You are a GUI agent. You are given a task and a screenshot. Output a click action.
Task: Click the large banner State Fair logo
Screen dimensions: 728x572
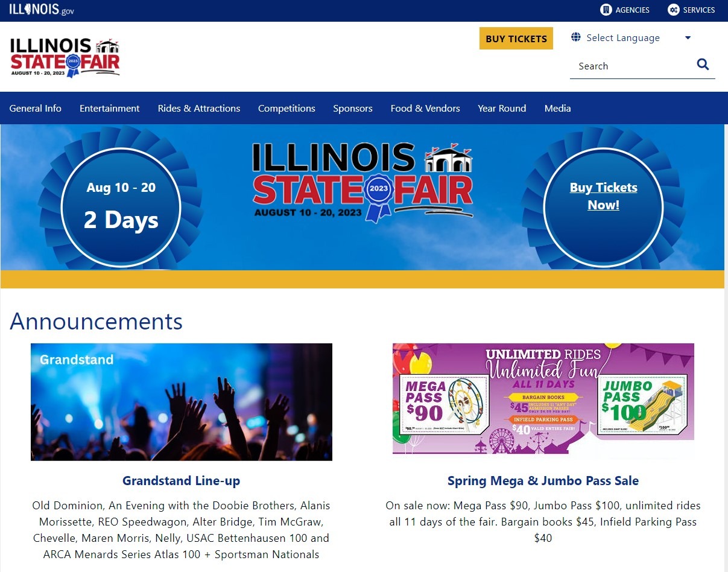pyautogui.click(x=362, y=182)
